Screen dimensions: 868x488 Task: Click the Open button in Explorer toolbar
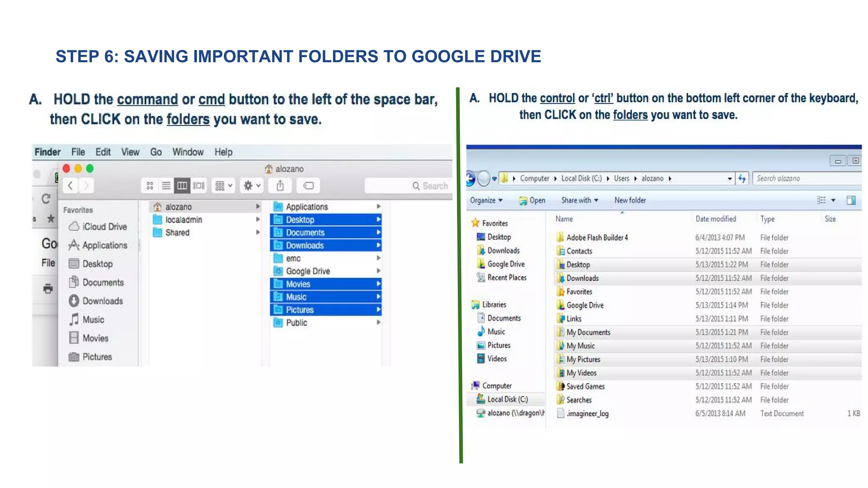pos(532,200)
